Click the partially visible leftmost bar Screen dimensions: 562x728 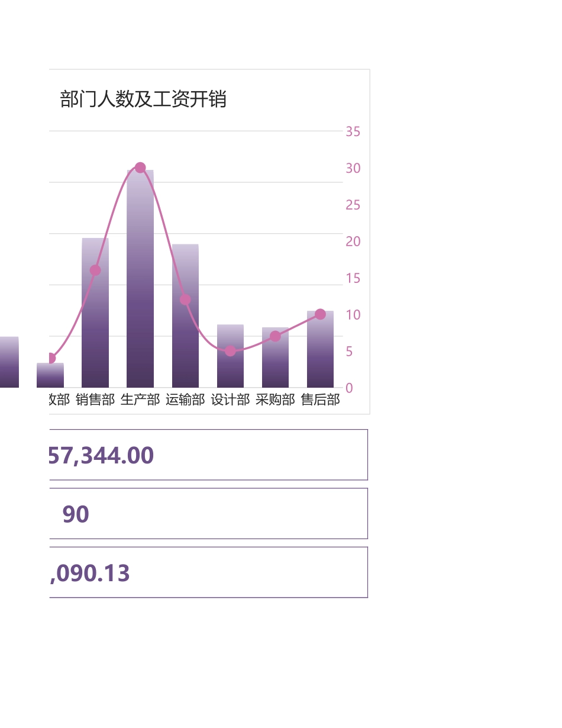click(8, 361)
